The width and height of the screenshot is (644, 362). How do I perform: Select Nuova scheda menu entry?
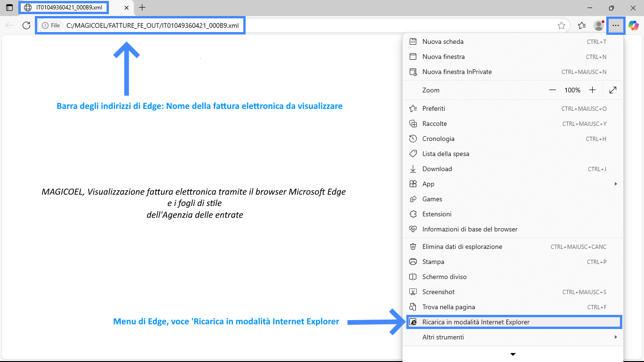tap(513, 41)
